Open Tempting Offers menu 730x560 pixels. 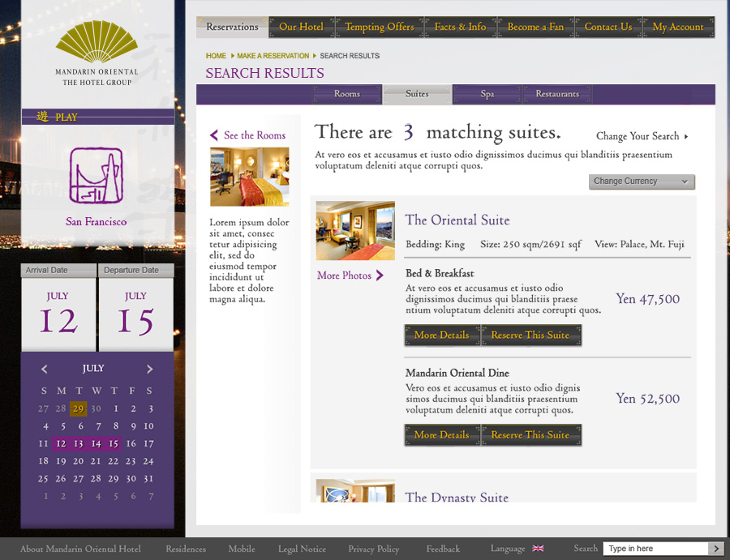pyautogui.click(x=380, y=27)
